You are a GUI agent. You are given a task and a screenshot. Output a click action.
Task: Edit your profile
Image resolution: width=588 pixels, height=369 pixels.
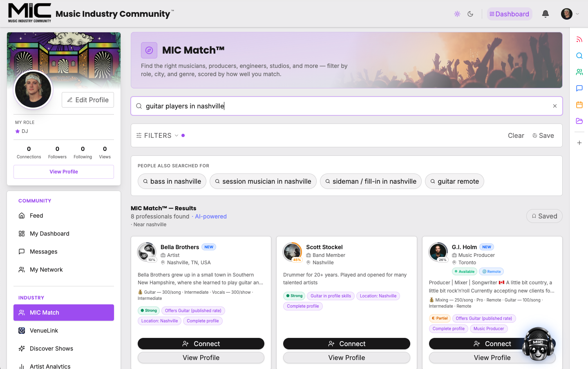tap(88, 100)
